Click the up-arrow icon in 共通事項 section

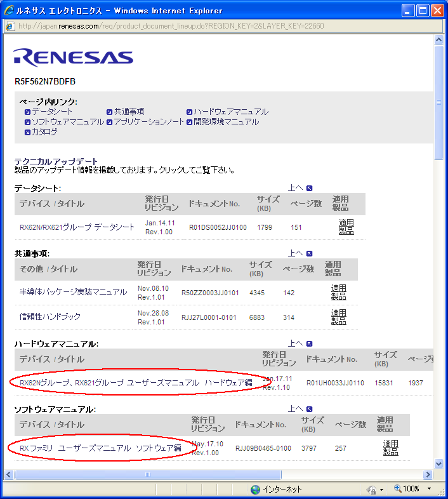309,254
